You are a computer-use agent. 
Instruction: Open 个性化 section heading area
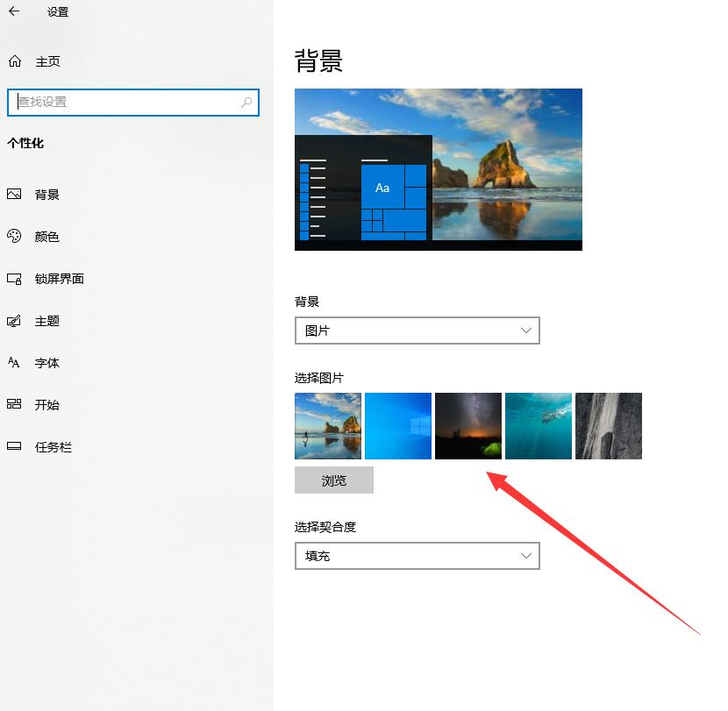tap(26, 143)
